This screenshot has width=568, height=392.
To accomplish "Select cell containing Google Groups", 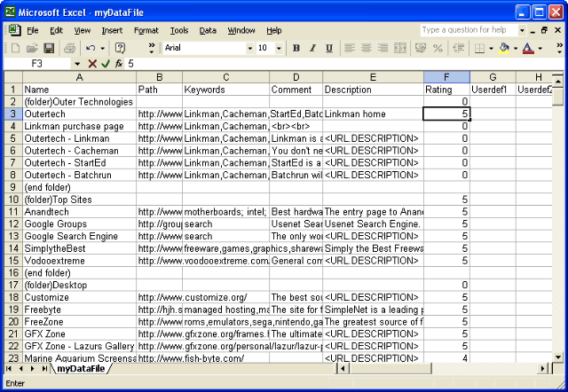I will click(x=79, y=224).
